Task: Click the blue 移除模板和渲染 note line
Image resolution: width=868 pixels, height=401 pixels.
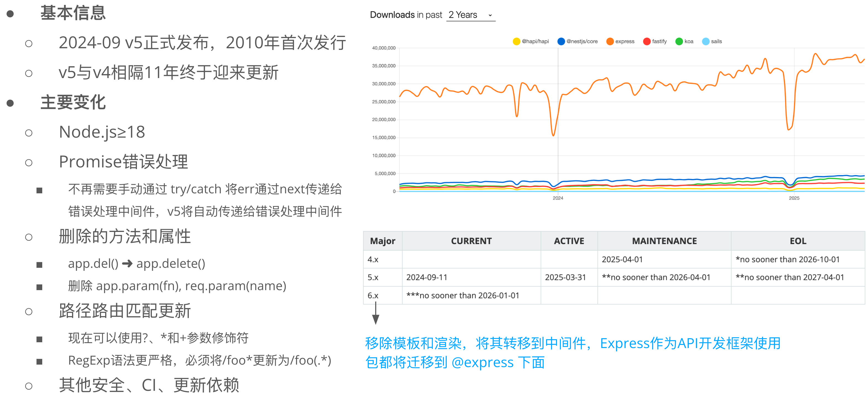Action: pyautogui.click(x=573, y=344)
